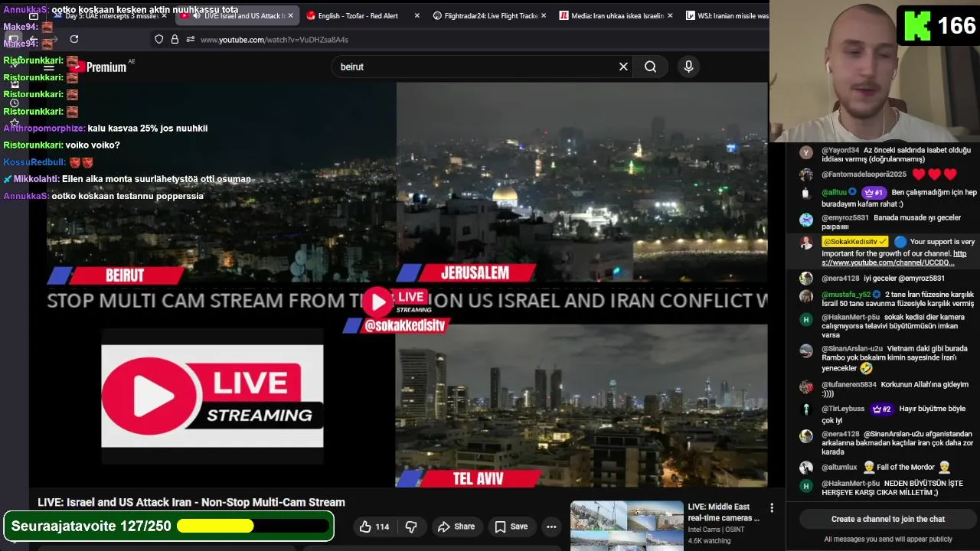Click chat username @HakanMert-p5u beside 'sokak kedisi'
This screenshot has height=551, width=980.
[x=850, y=317]
